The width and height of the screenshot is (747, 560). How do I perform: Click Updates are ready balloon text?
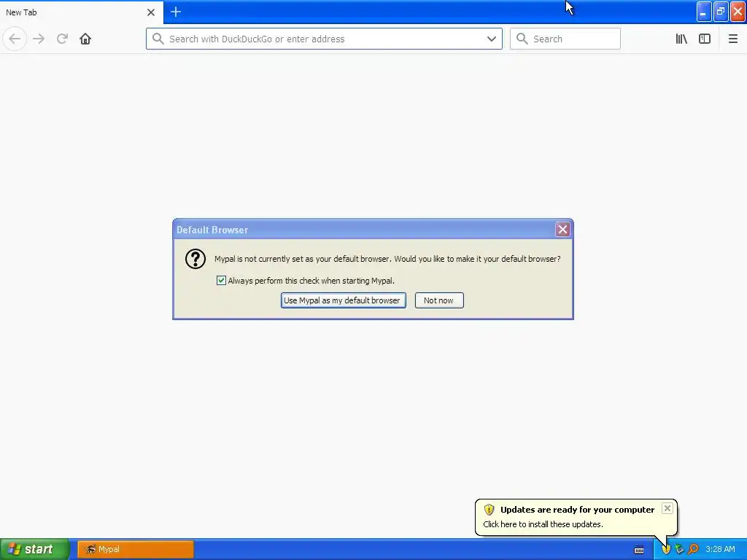point(578,510)
